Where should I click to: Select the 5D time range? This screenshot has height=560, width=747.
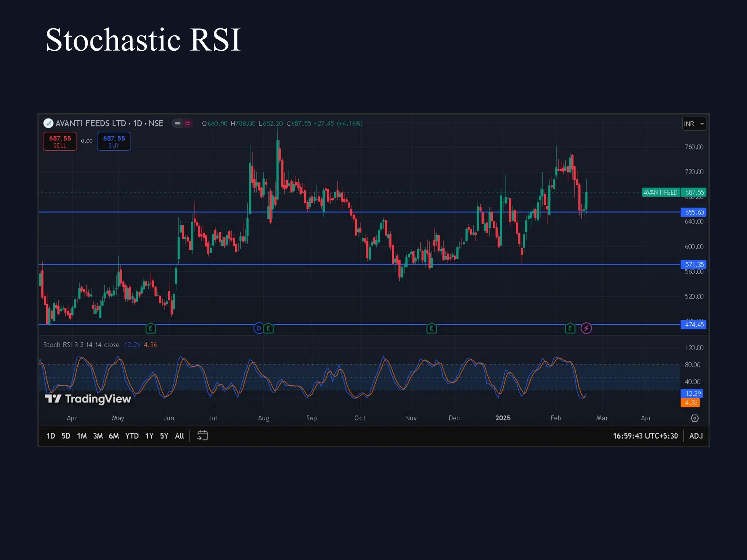[x=66, y=436]
